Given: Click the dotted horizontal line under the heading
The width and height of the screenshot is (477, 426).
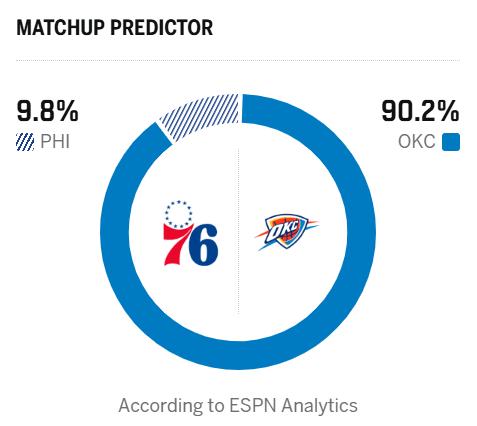Looking at the screenshot, I should point(238,61).
